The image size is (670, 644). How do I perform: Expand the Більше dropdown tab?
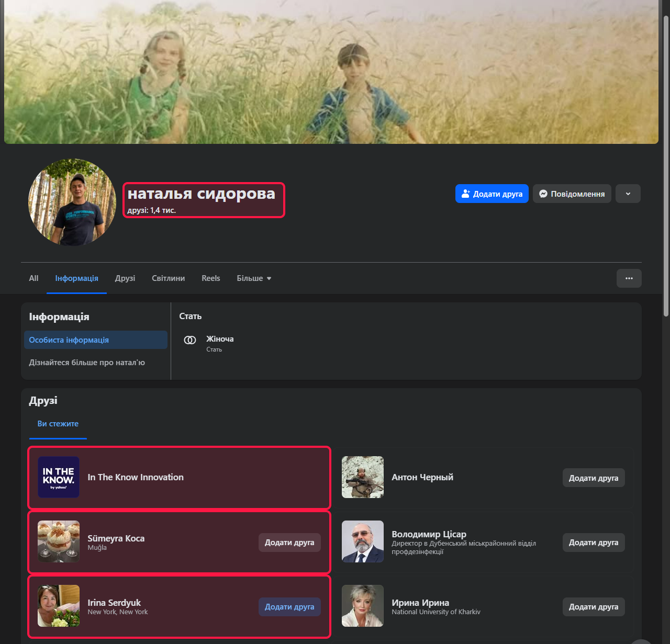point(254,278)
